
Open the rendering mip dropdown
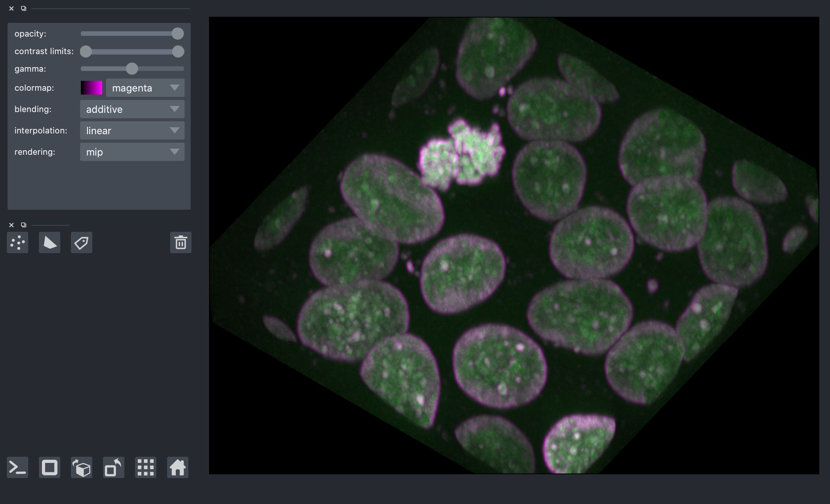[132, 152]
